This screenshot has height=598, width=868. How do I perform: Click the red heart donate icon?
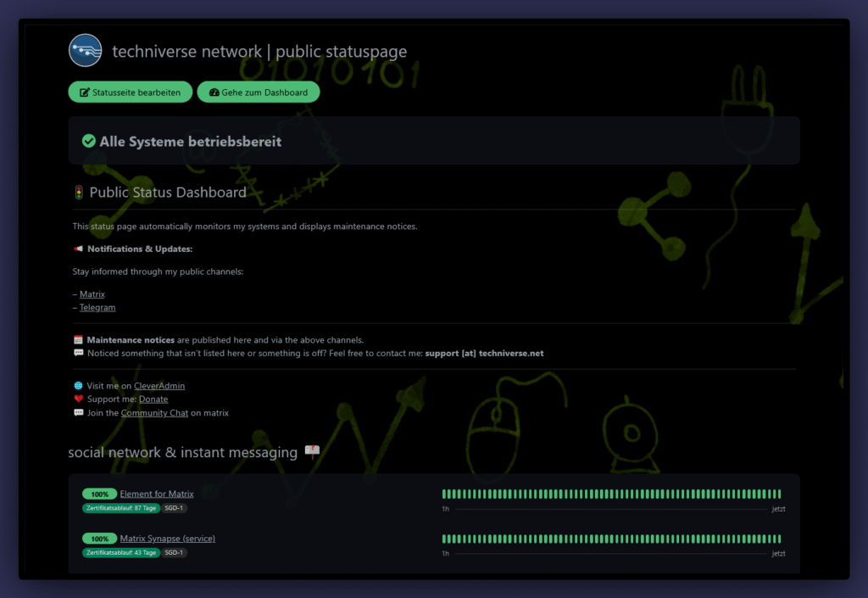coord(78,400)
